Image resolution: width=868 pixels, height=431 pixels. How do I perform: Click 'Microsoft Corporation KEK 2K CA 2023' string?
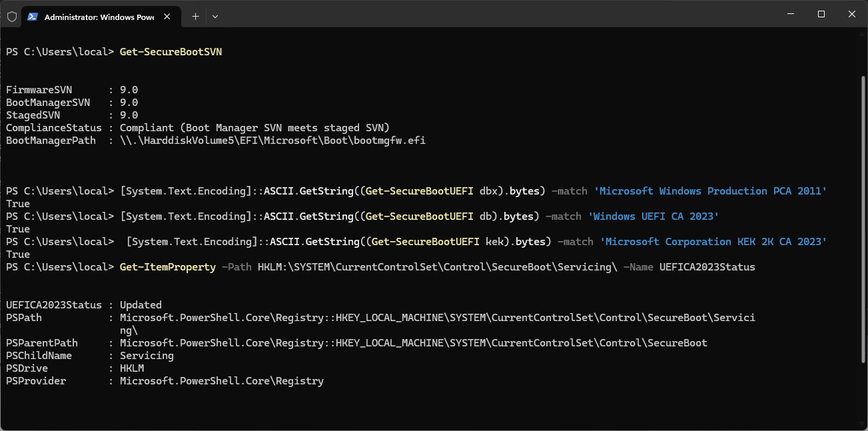713,242
